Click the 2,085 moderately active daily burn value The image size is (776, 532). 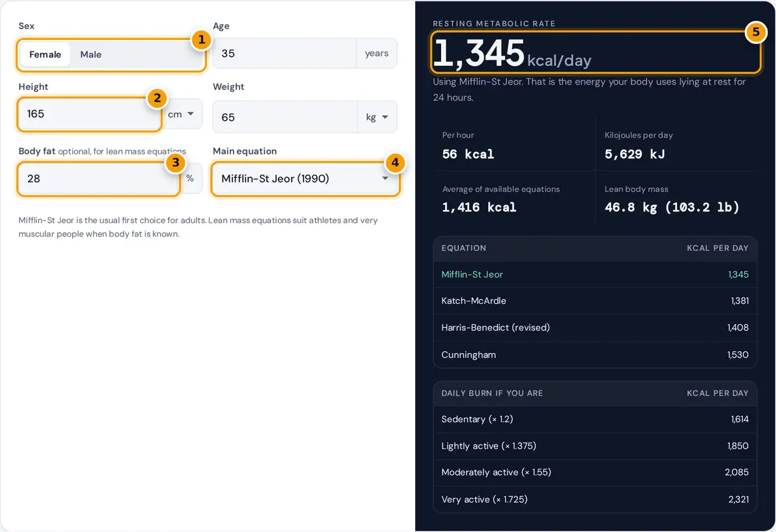point(737,473)
